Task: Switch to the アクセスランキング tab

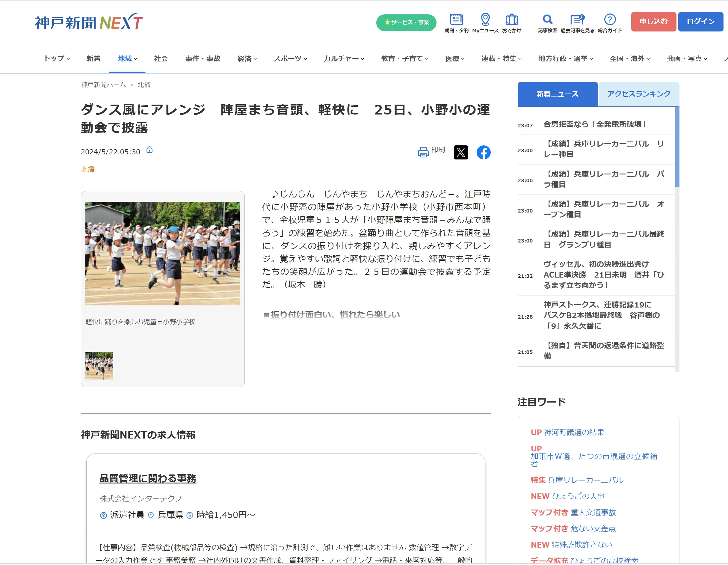Action: [639, 94]
